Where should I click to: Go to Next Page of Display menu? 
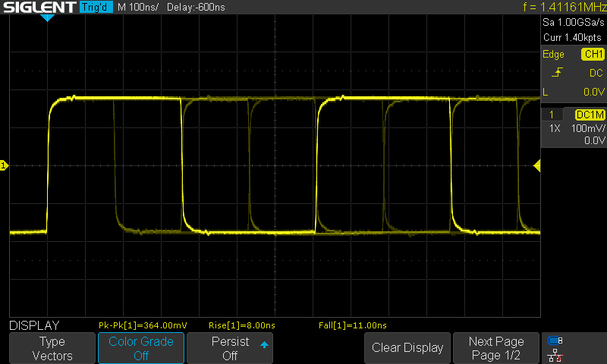coord(496,348)
